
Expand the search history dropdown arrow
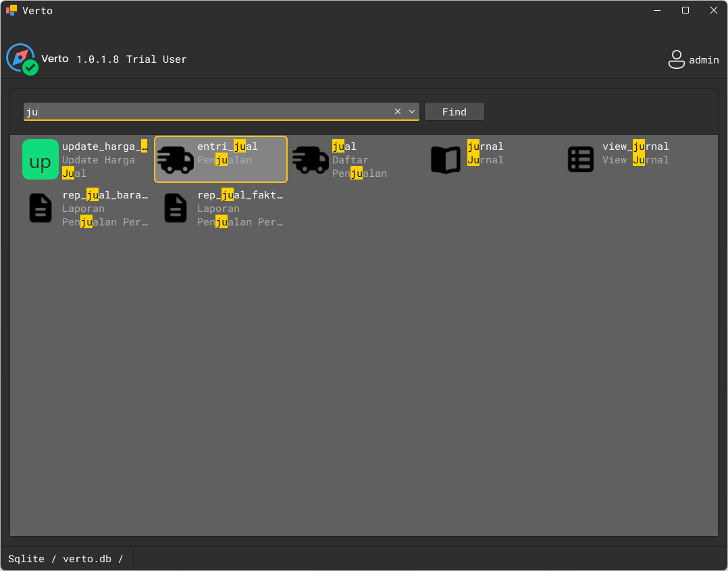tap(412, 111)
